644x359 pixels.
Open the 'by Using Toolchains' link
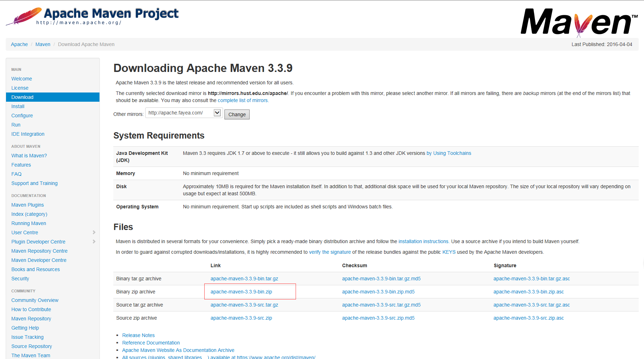[x=449, y=153]
